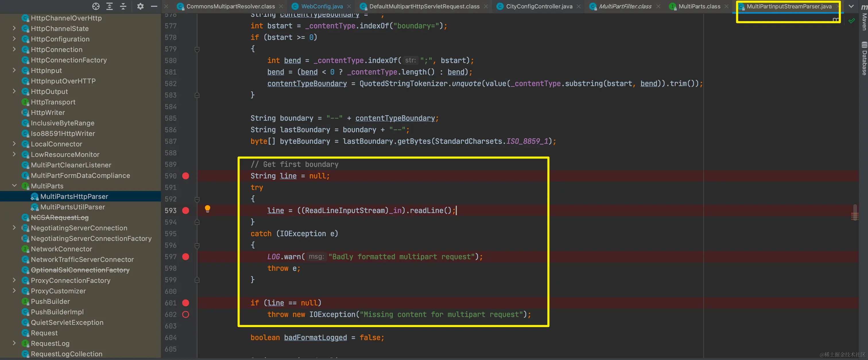Click the editor vertical scrollbar marker stripe

pos(855,213)
